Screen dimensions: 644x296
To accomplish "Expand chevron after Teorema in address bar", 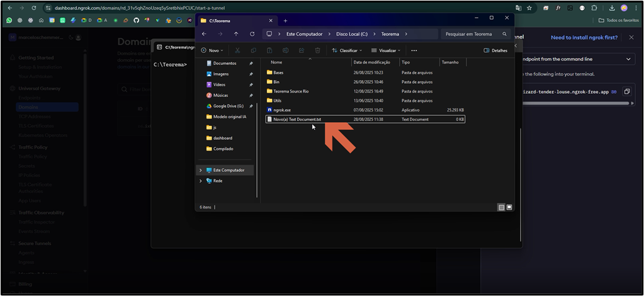I will [x=406, y=34].
